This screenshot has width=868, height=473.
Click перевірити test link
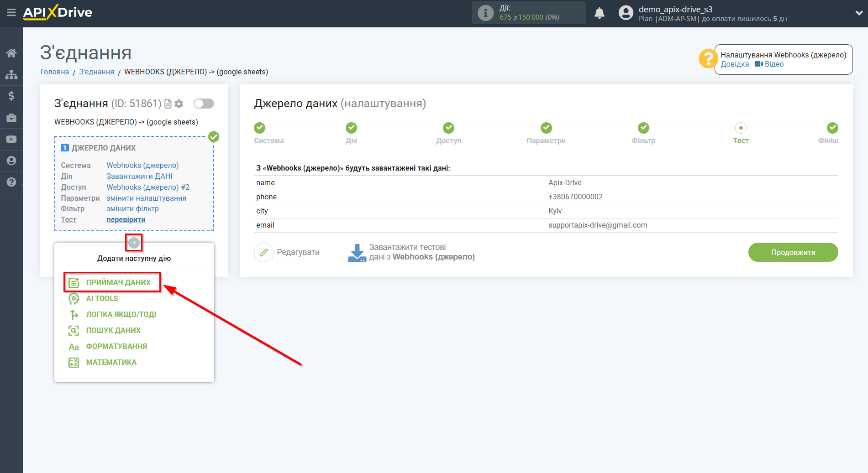pos(126,219)
